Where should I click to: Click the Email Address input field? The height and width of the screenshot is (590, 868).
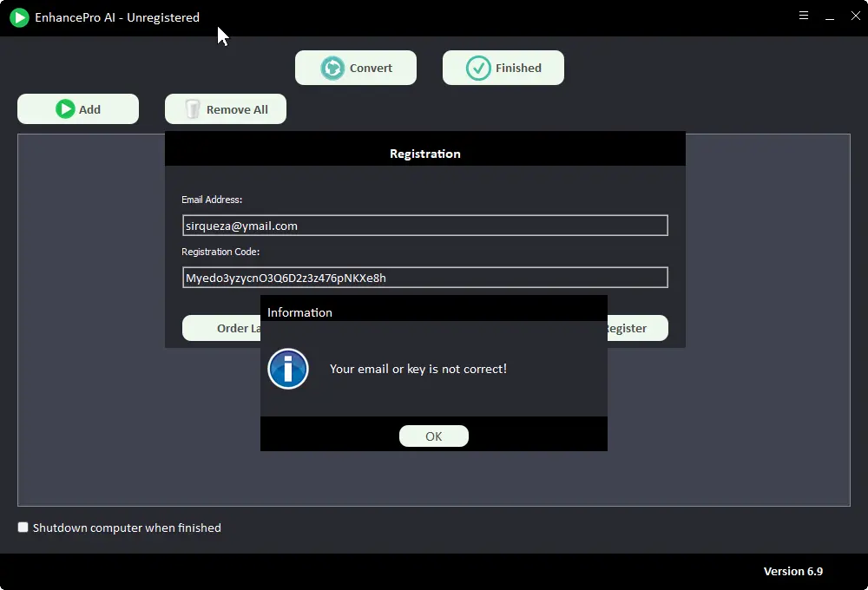[424, 226]
